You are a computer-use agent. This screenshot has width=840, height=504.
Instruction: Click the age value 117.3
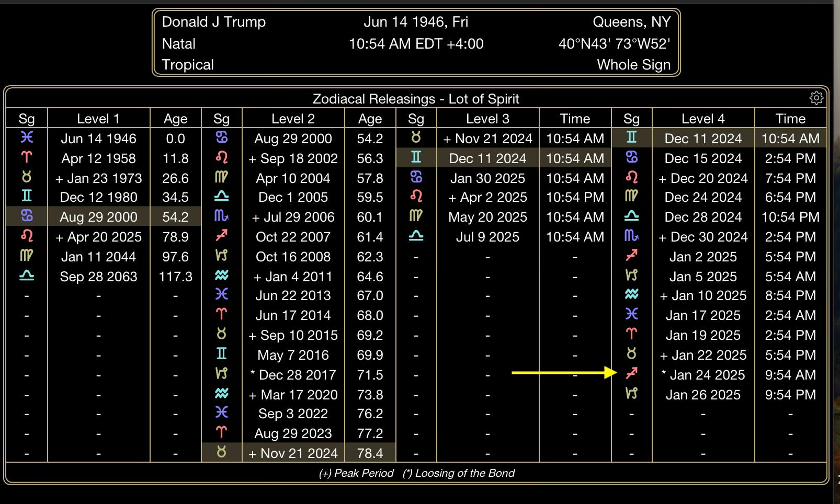pyautogui.click(x=175, y=277)
